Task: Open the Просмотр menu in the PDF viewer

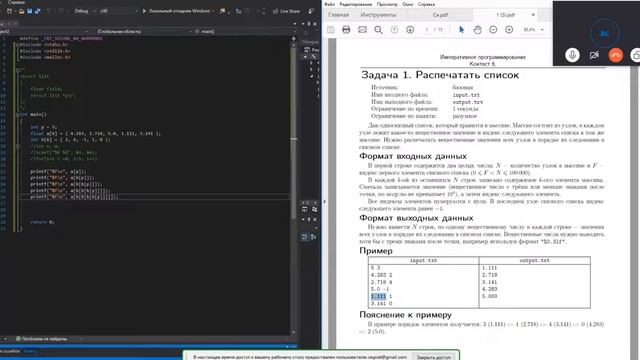Action: click(387, 4)
